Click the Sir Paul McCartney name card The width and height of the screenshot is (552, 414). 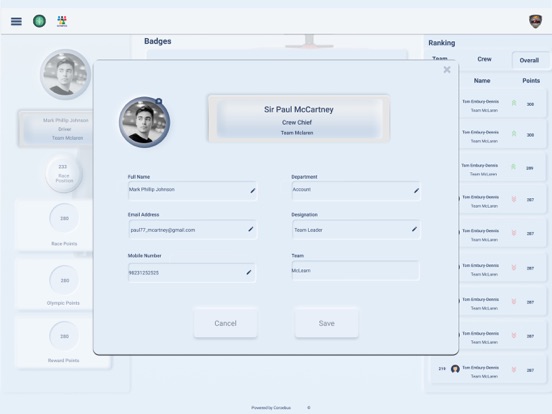tap(299, 119)
